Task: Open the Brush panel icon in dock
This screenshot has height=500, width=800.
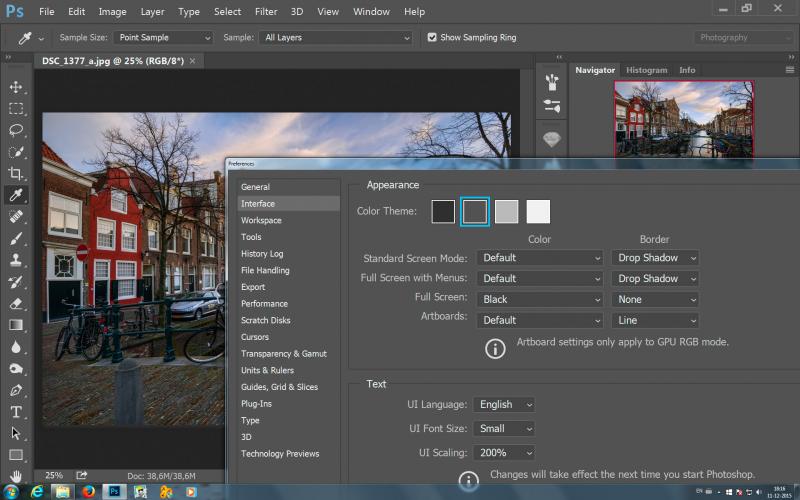Action: click(x=552, y=82)
